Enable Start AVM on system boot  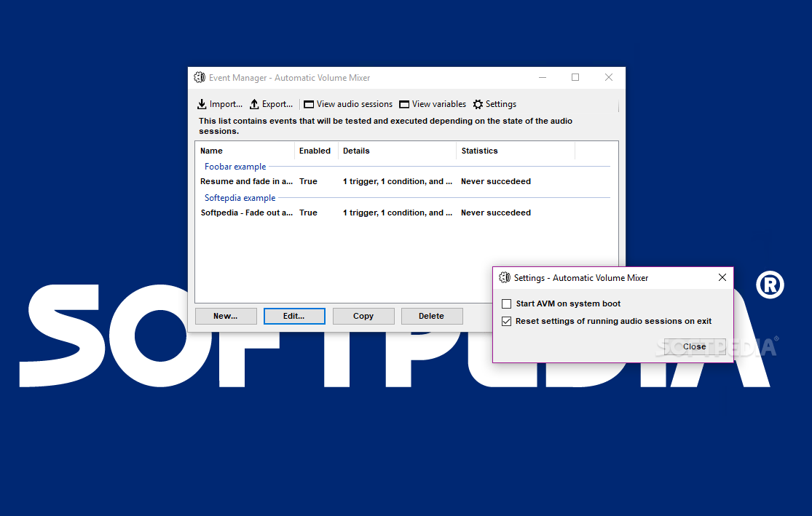(x=506, y=303)
